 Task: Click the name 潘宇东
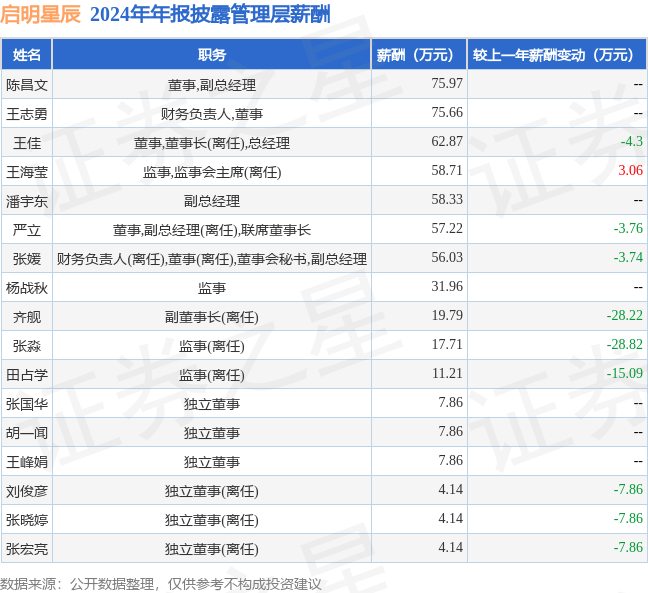[x=27, y=201]
